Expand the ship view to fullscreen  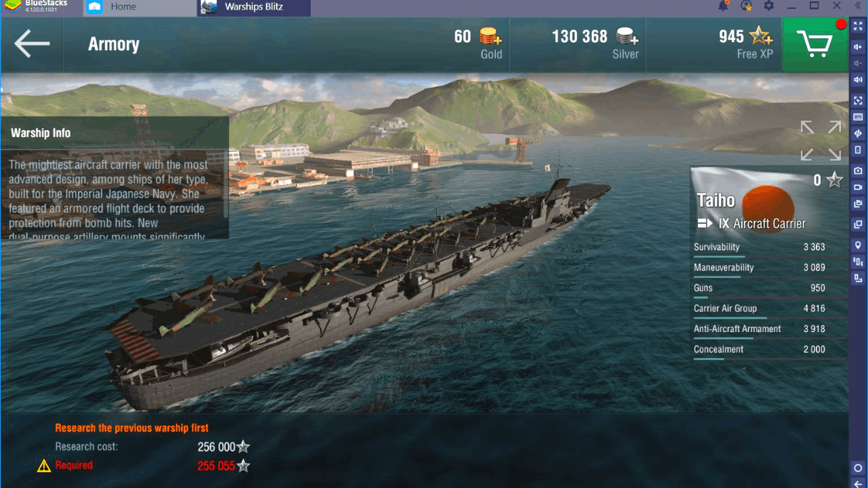(821, 140)
